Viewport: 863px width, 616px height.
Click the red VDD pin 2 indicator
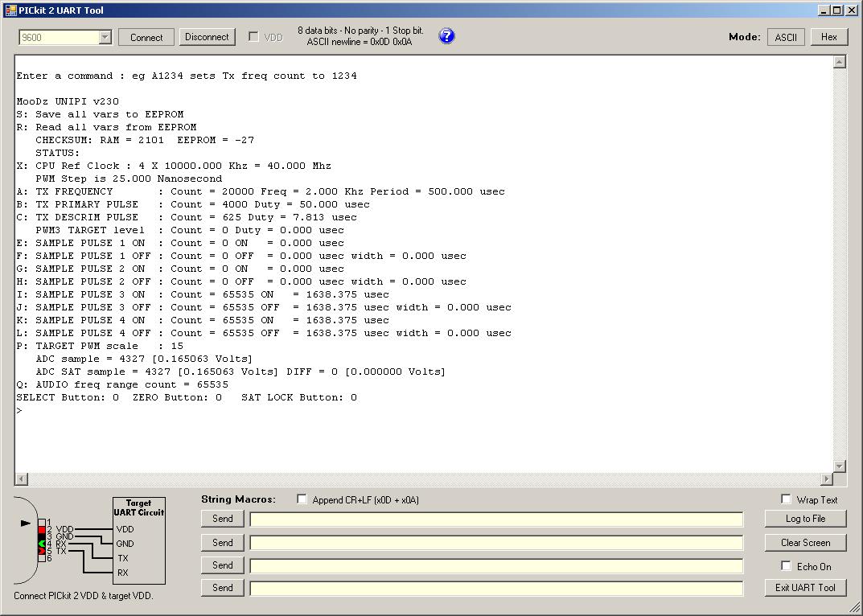tap(42, 529)
